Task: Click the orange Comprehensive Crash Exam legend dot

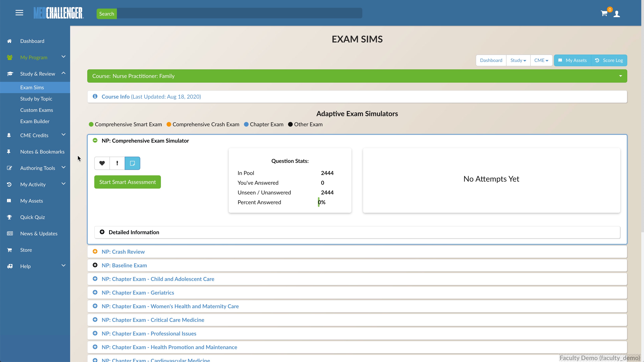Action: pyautogui.click(x=169, y=124)
